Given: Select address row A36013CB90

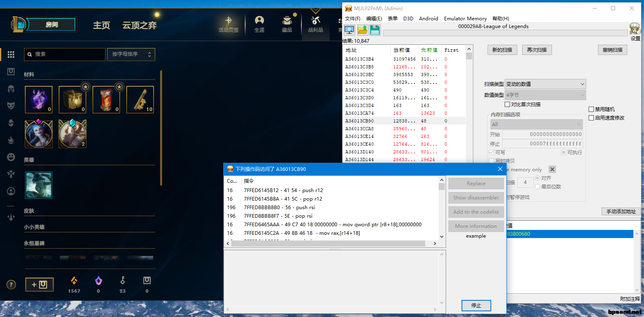Looking at the screenshot, I should [x=404, y=121].
